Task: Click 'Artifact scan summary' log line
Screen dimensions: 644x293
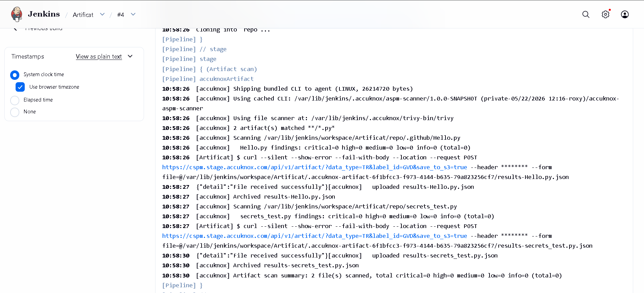Action: pyautogui.click(x=362, y=275)
